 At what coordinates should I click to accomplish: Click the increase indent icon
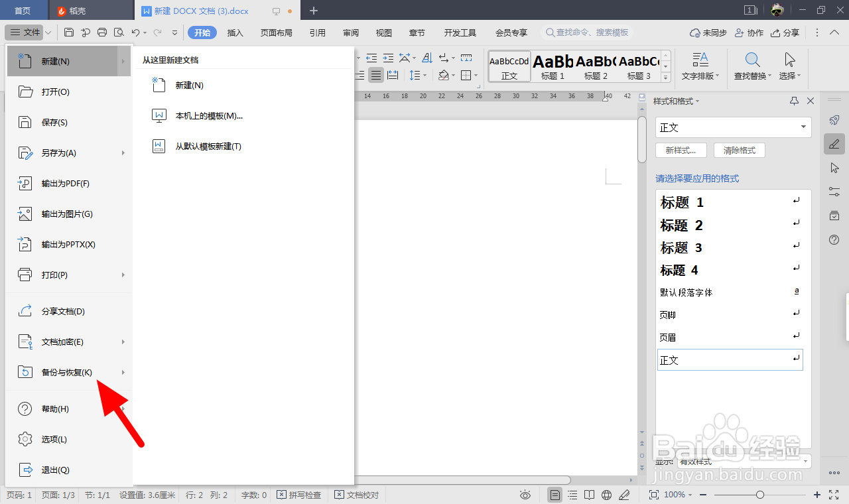click(389, 58)
